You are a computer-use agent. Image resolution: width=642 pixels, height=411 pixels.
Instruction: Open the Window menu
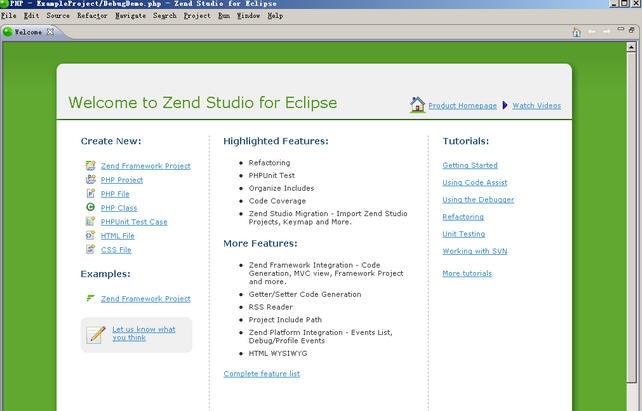coord(249,16)
